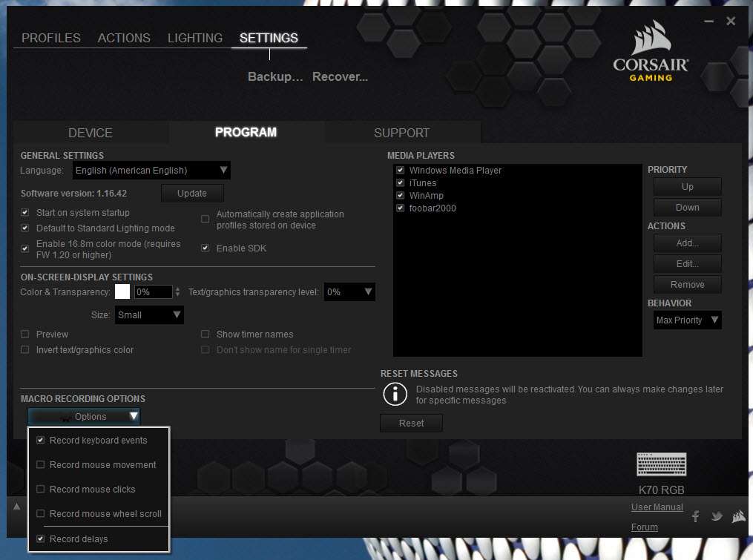Click the Reset messages button
Viewport: 753px width, 560px height.
(x=412, y=423)
